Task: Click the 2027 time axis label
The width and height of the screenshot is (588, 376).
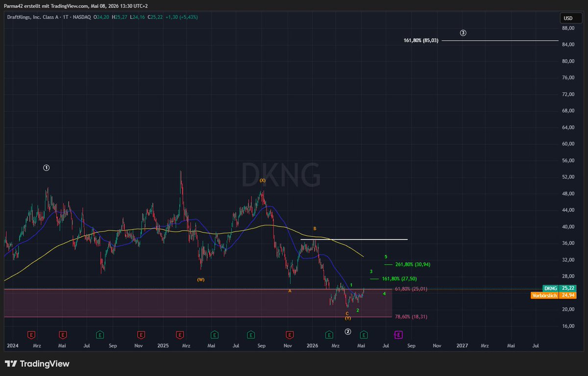Action: pyautogui.click(x=462, y=346)
